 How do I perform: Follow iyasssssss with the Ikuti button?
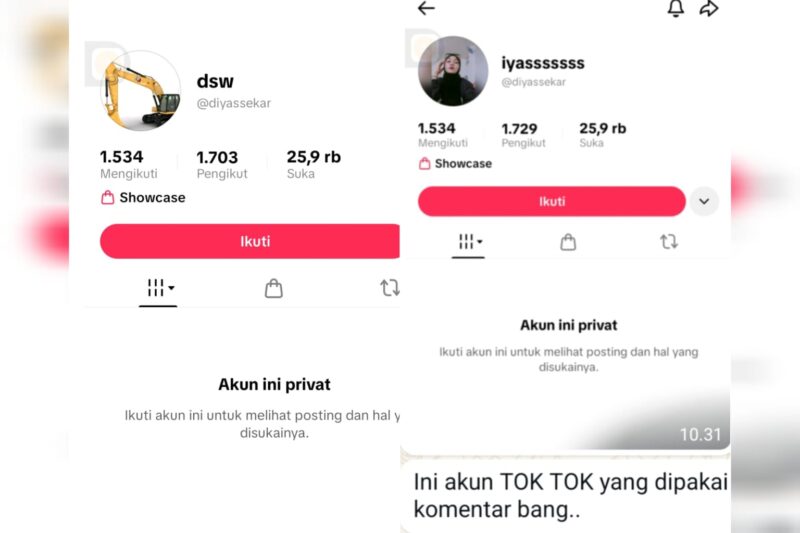click(x=552, y=201)
